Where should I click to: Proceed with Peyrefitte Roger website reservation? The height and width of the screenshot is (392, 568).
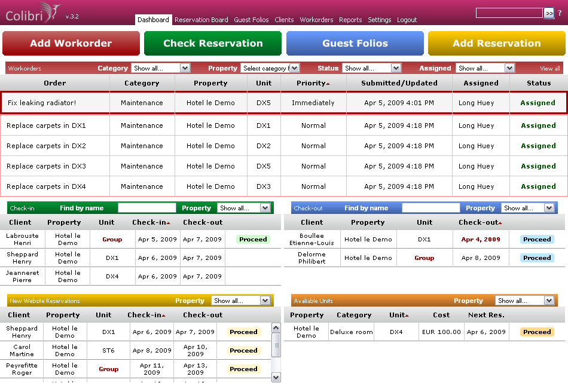243,369
